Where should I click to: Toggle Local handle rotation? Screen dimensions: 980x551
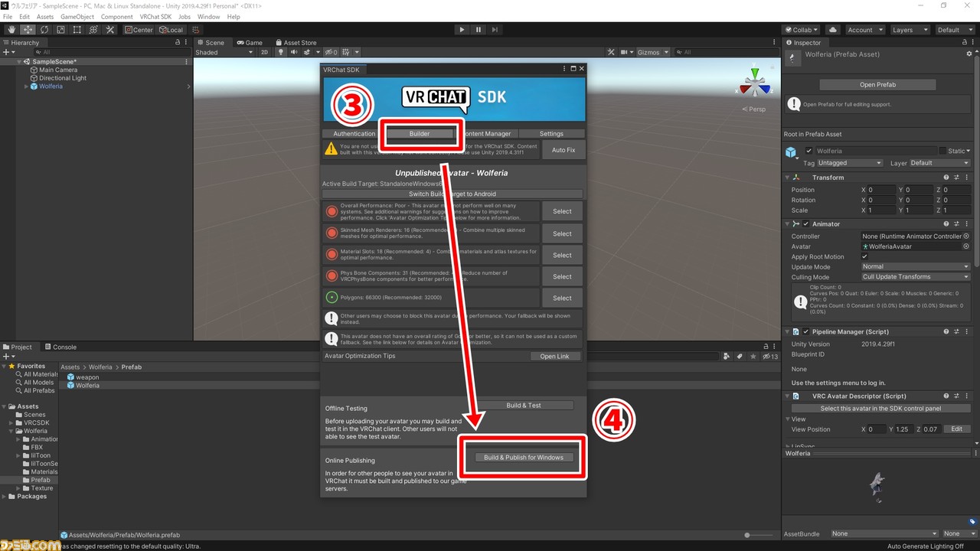coord(171,30)
